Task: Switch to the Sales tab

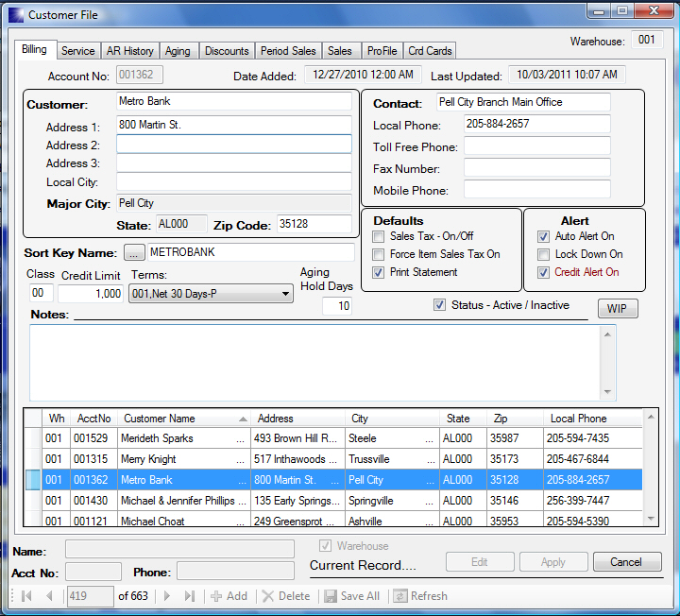Action: (340, 51)
